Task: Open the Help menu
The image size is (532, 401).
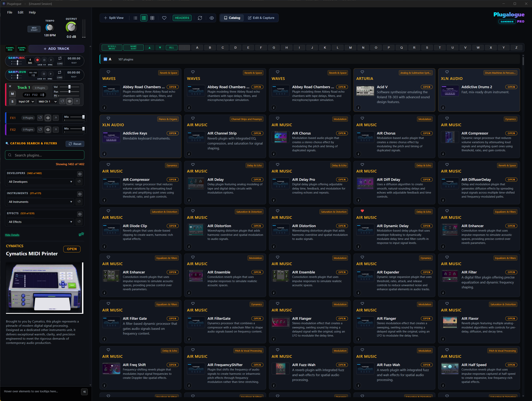Action: (32, 12)
